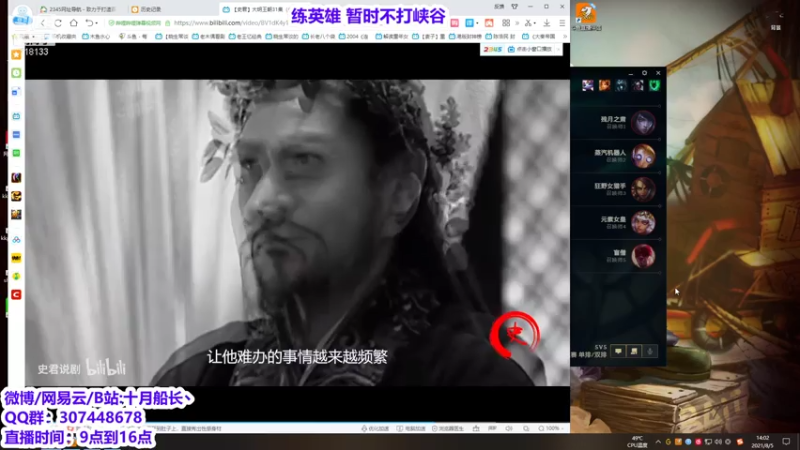Switch to the 2345网址导航 tab

click(78, 9)
